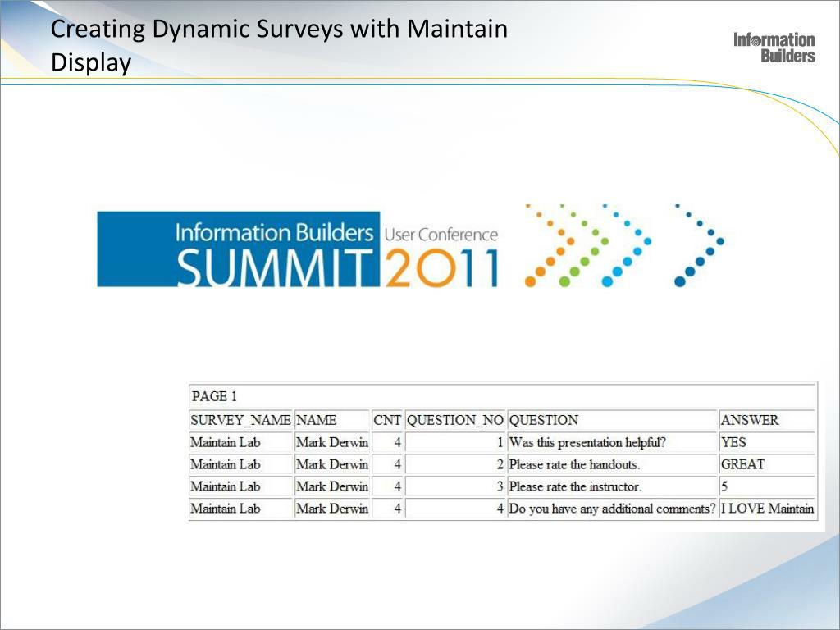Click the 'GREAT' answer cell
This screenshot has height=630, width=840.
pos(767,464)
